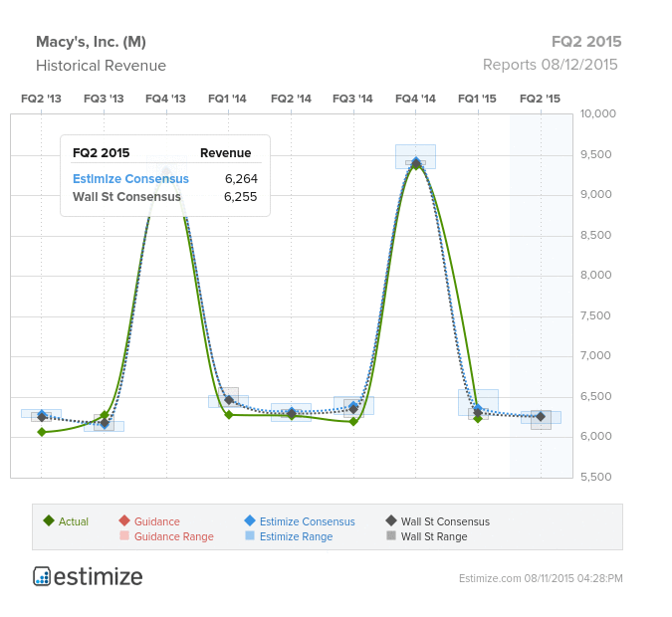Click the 6,264 tooltip value
This screenshot has height=617, width=672.
tap(241, 179)
